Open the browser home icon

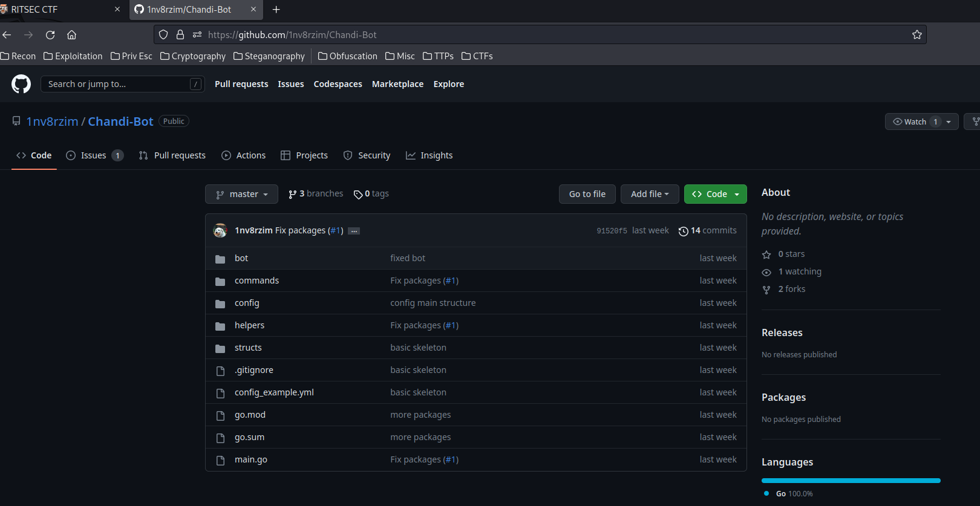point(71,35)
